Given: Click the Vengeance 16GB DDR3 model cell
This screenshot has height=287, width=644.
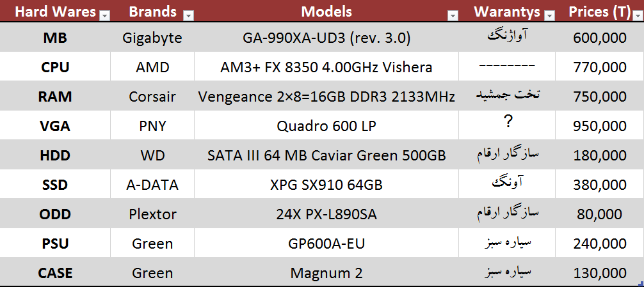Looking at the screenshot, I should [326, 97].
